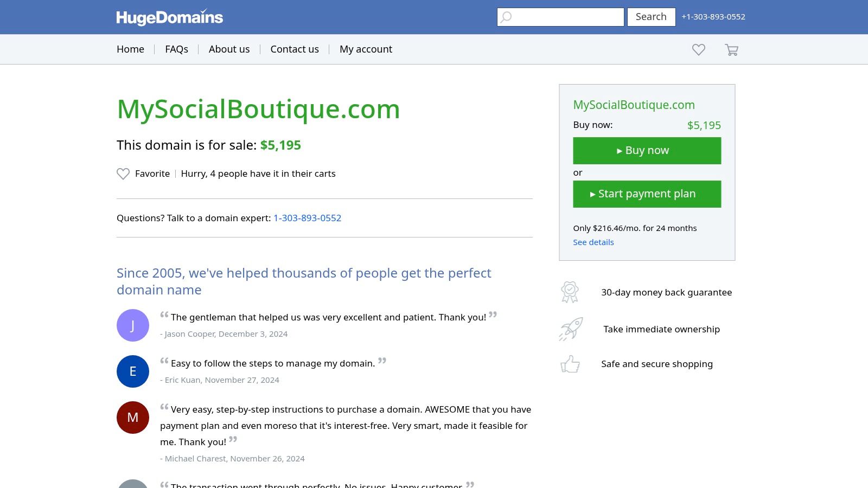Go to the Home menu item

pos(130,49)
